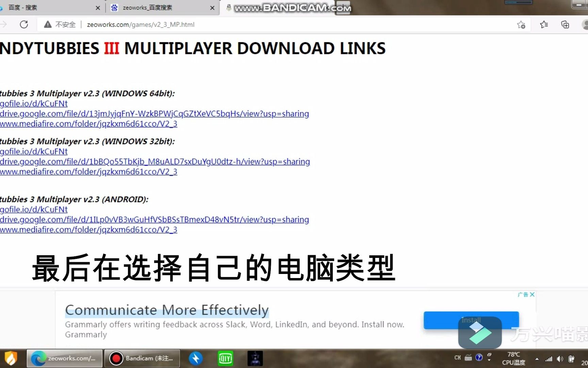Click the WINDOWS 64bit section heading
588x368 pixels.
pos(87,93)
